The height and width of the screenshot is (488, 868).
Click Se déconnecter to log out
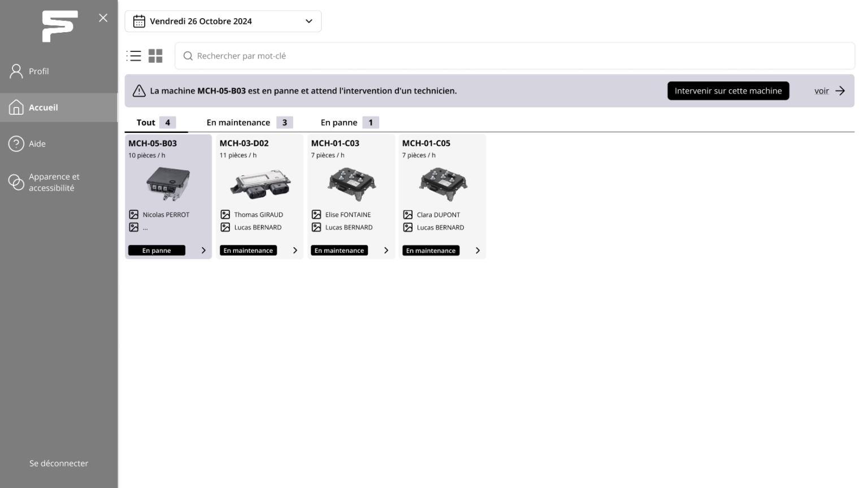(x=59, y=463)
